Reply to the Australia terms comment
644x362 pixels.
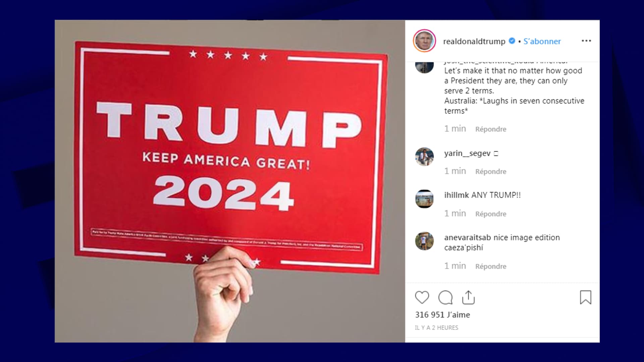coord(491,129)
